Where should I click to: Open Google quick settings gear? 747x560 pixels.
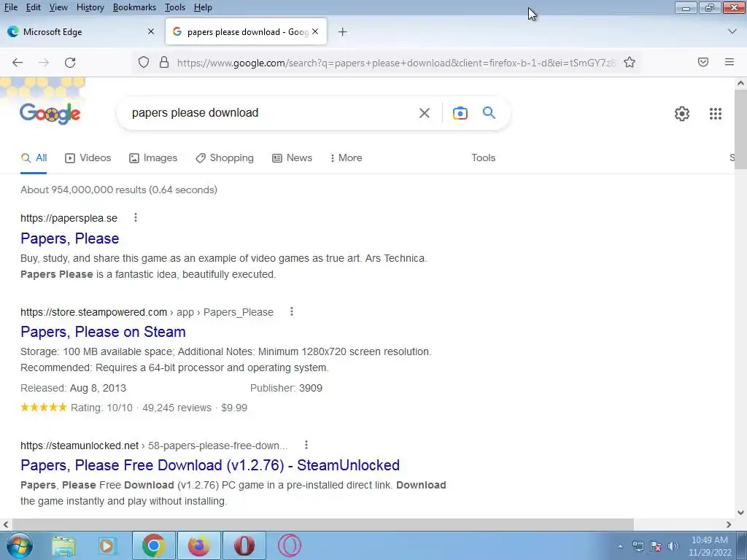(682, 113)
